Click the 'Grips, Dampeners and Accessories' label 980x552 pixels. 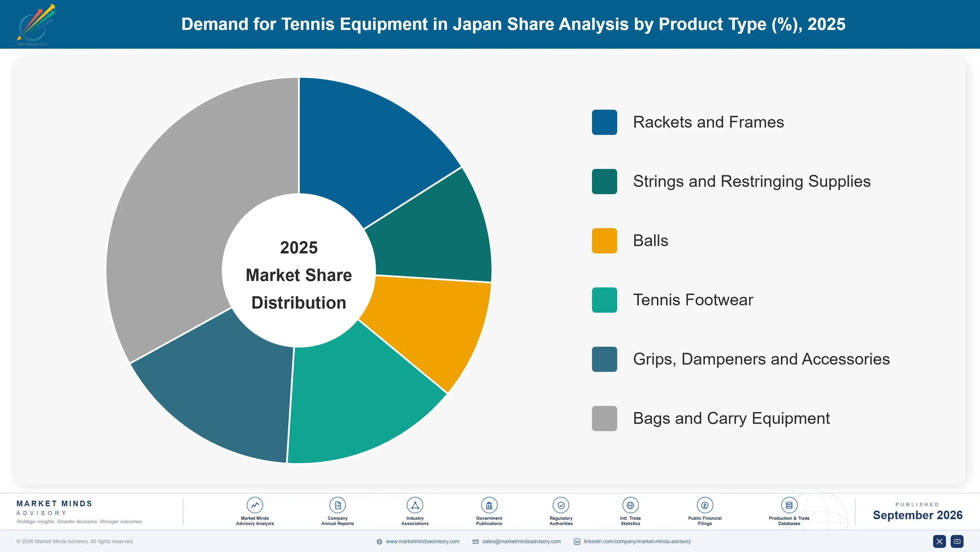(x=761, y=359)
